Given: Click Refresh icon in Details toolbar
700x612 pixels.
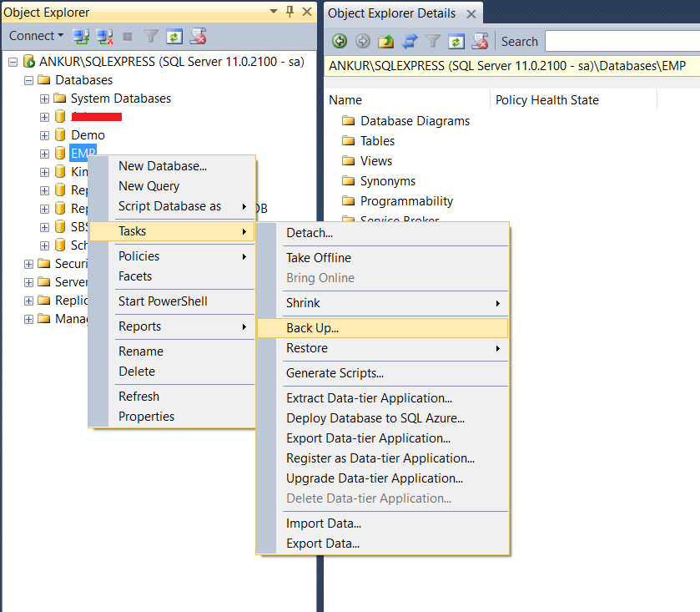Looking at the screenshot, I should click(x=456, y=42).
